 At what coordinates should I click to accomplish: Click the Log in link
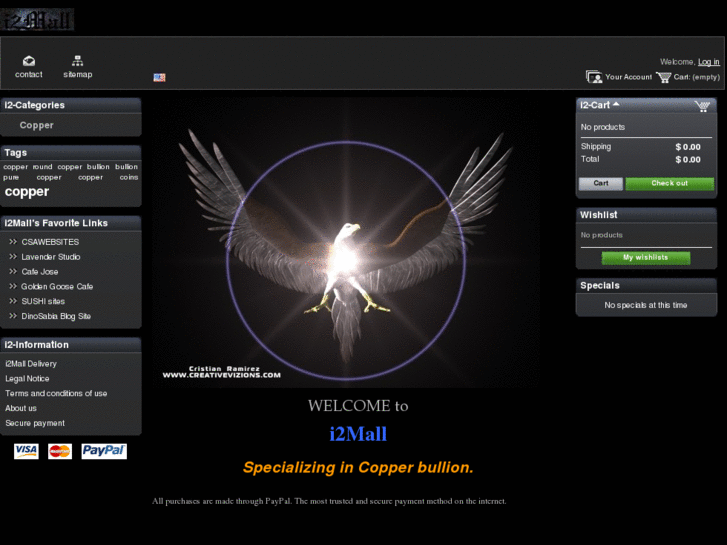click(708, 62)
